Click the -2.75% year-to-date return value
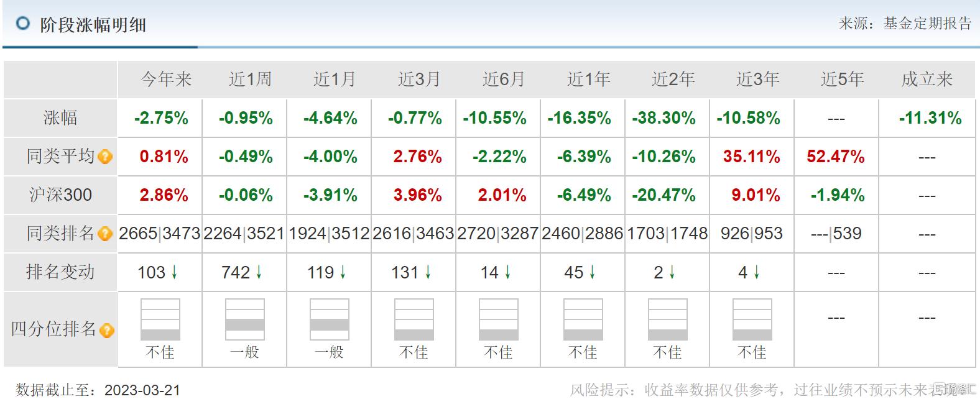 pyautogui.click(x=161, y=118)
